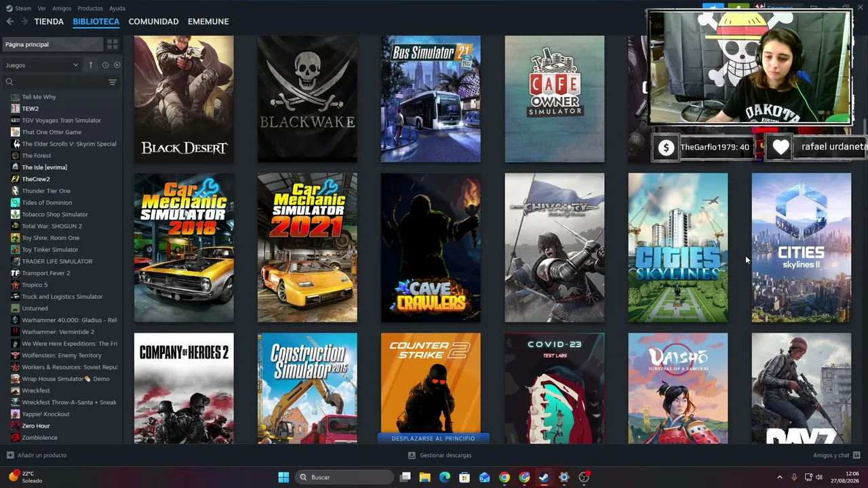Select Cafe Owner Simulator cover

pos(555,99)
